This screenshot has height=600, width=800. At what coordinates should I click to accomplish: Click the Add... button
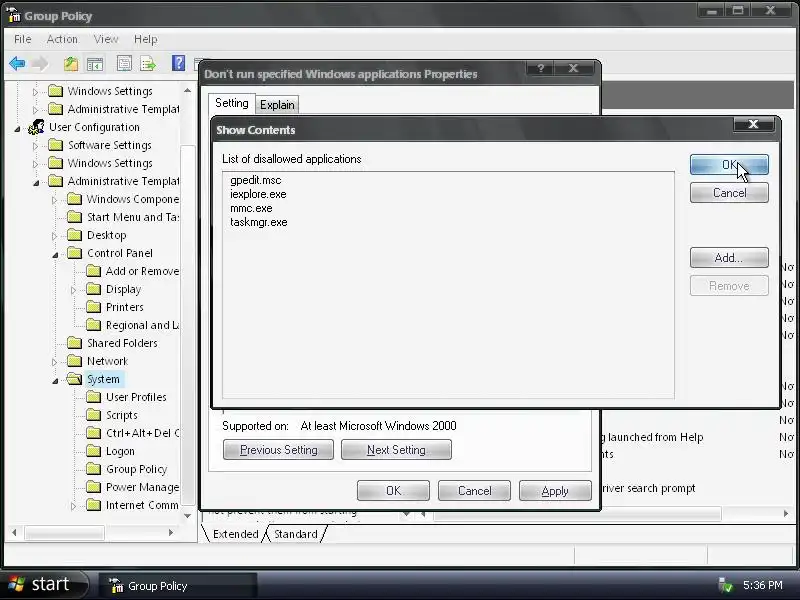[x=729, y=258]
